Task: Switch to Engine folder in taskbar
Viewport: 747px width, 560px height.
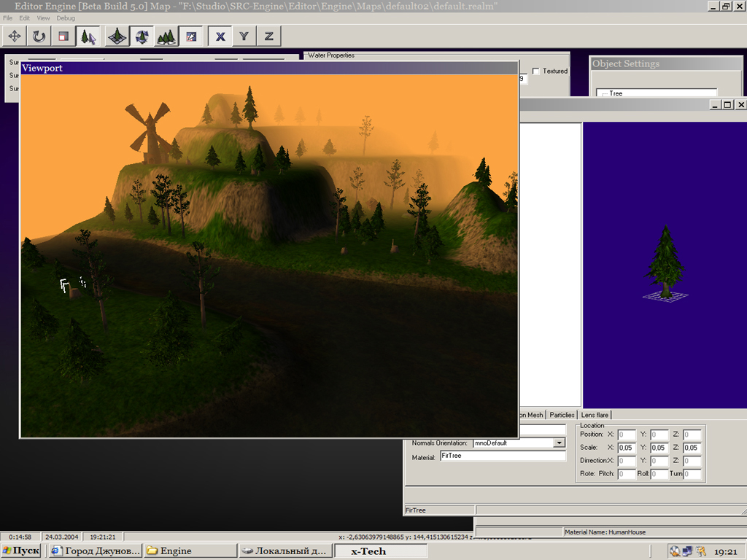Action: 191,551
